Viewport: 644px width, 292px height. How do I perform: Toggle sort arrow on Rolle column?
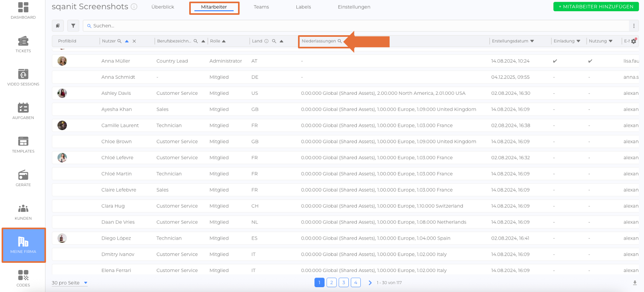[224, 41]
